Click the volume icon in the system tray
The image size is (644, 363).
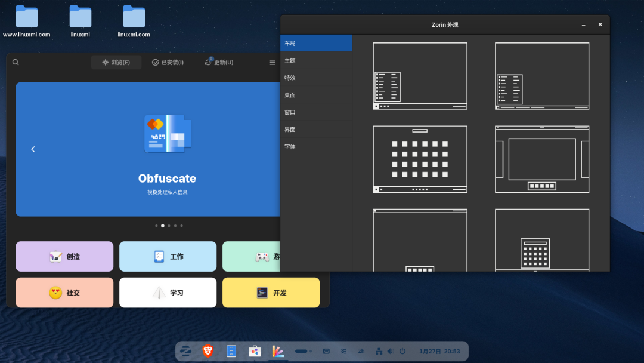(391, 351)
